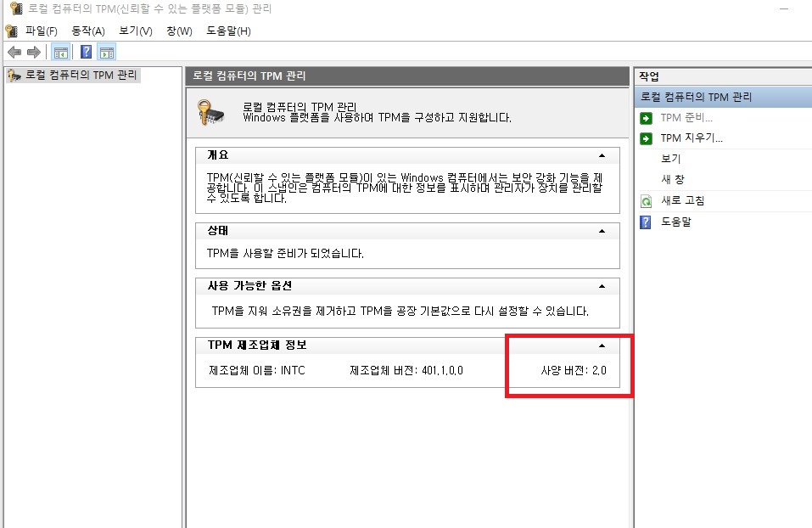Select 로컬 컴퓨터의 TPM 관리 actions header
Image resolution: width=812 pixels, height=528 pixels.
point(723,97)
